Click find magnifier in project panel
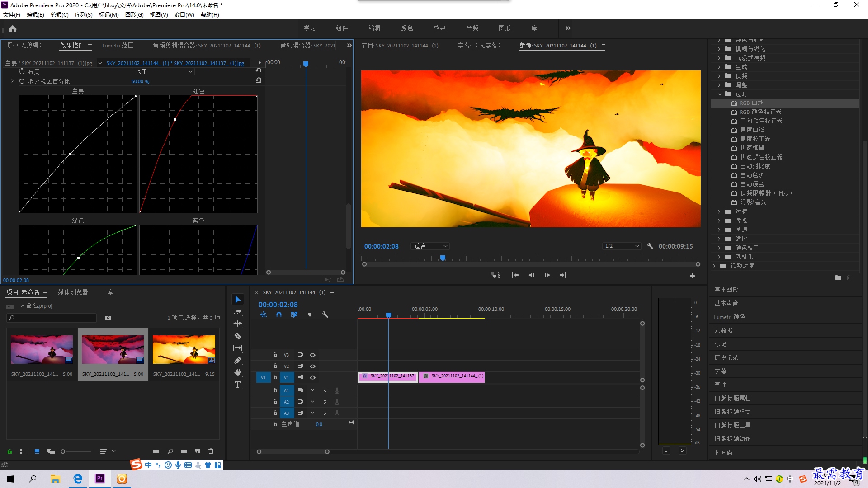The width and height of the screenshot is (868, 488). [x=170, y=451]
